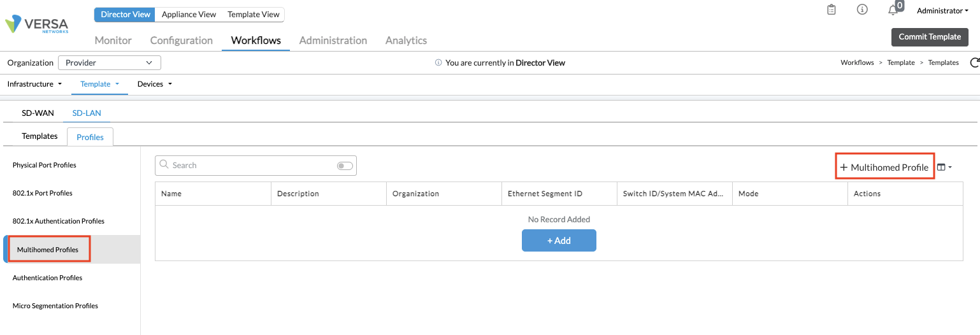Open the Administrator account dropdown
The height and width of the screenshot is (335, 980).
(x=942, y=11)
